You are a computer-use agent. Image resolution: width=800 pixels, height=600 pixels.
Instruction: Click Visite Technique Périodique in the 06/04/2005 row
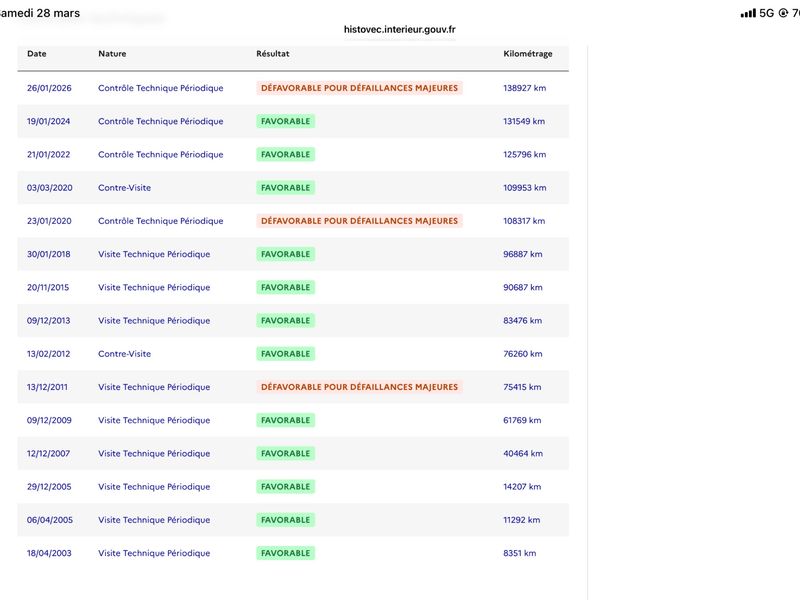[154, 519]
